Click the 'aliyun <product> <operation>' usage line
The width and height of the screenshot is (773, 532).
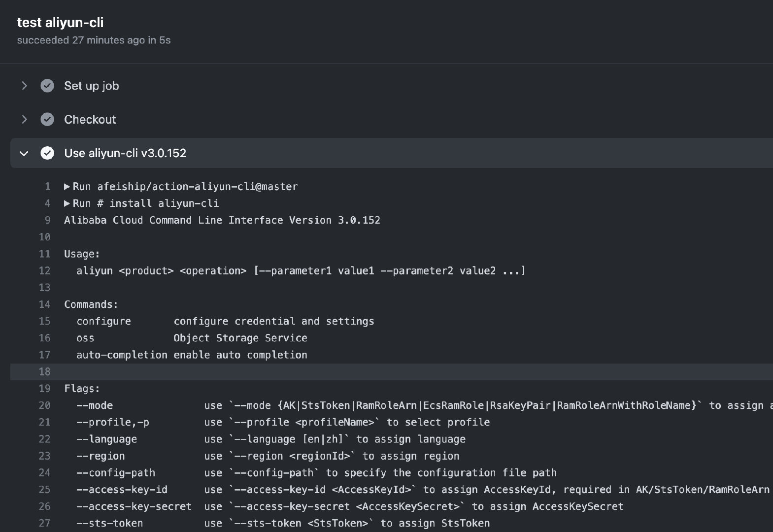click(301, 270)
